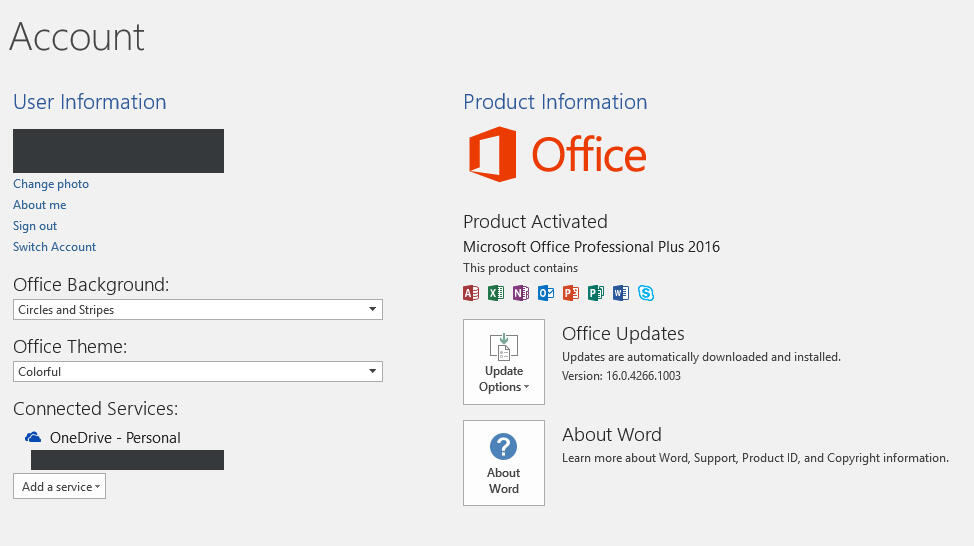Click the Outlook app icon
Image resolution: width=974 pixels, height=546 pixels.
click(x=545, y=293)
